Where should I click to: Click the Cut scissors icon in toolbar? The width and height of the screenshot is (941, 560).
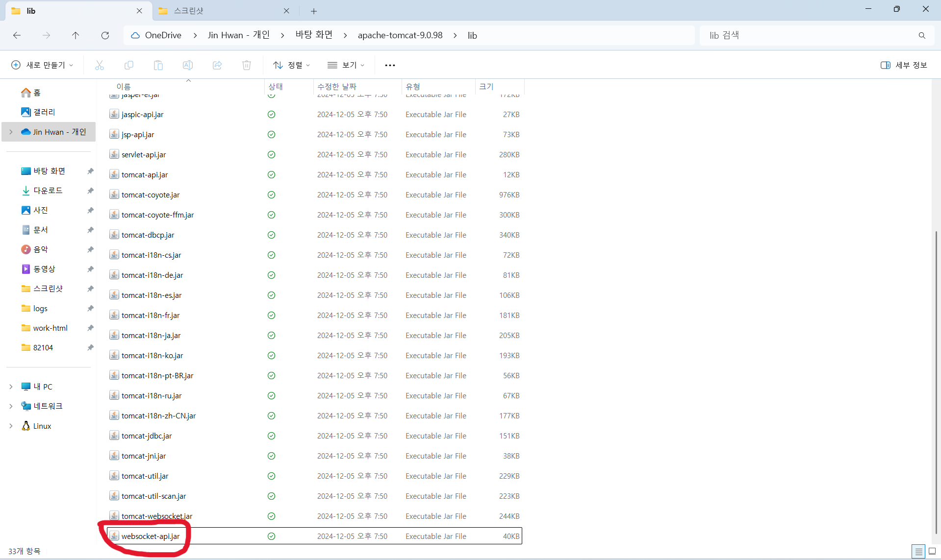pos(100,65)
